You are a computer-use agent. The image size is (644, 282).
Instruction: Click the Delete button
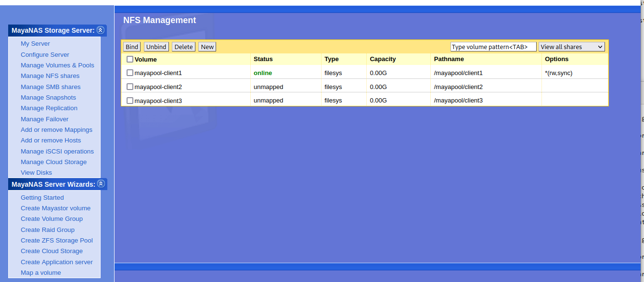pyautogui.click(x=183, y=47)
